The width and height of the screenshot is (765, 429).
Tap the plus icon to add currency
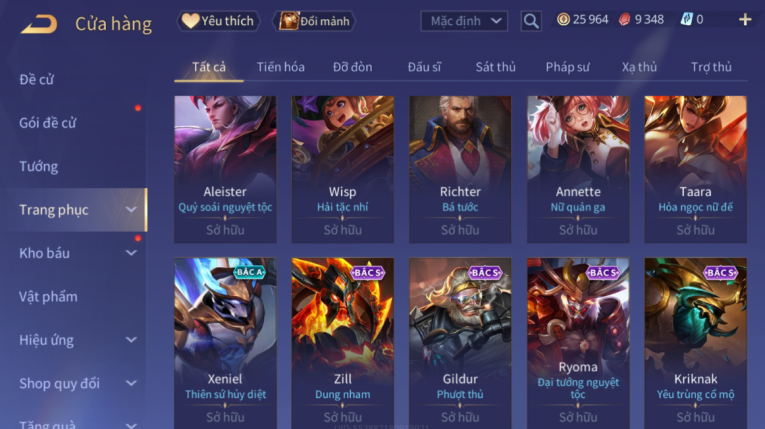(745, 20)
